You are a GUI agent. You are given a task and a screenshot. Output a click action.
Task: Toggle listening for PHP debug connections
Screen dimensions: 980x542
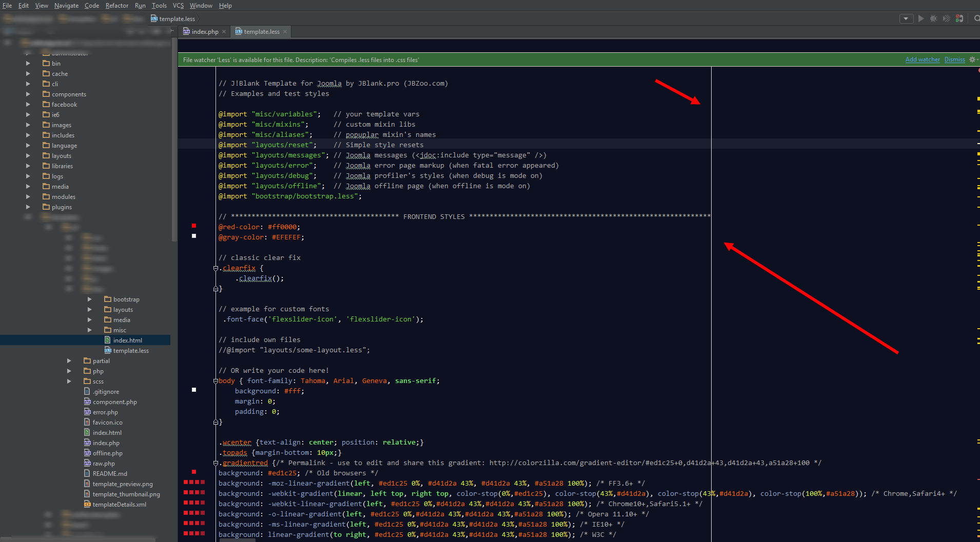tap(959, 18)
